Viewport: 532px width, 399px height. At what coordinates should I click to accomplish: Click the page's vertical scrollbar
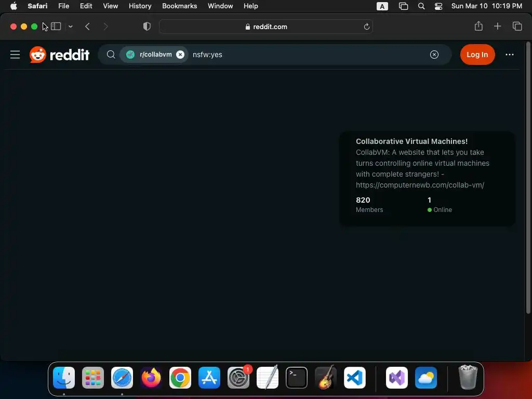point(528,178)
